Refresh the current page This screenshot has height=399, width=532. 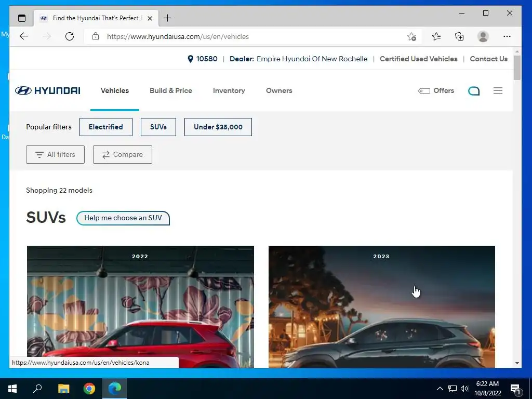pos(70,36)
